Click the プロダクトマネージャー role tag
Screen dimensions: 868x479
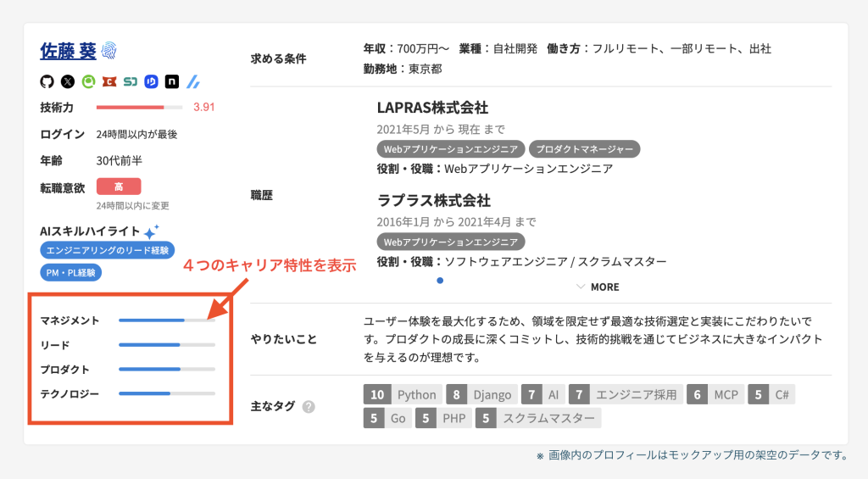(585, 149)
